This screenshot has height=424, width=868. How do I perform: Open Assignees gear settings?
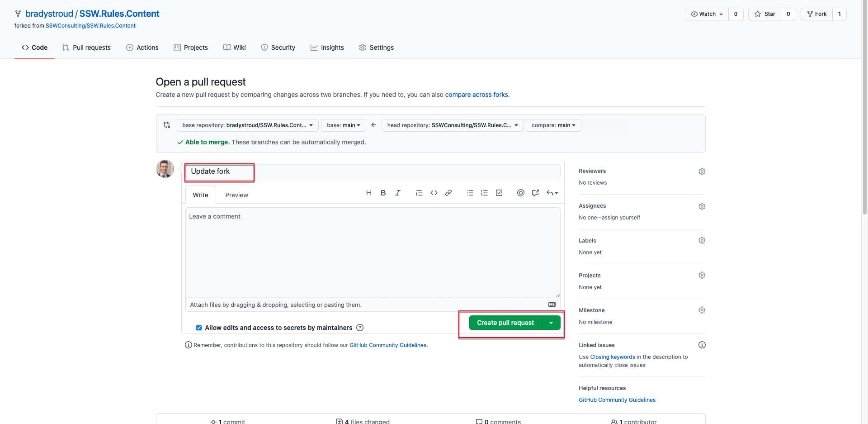coord(702,206)
